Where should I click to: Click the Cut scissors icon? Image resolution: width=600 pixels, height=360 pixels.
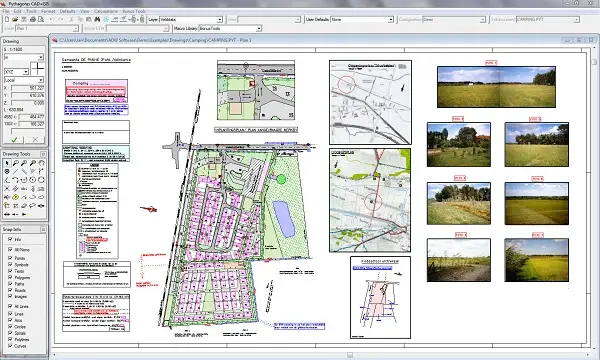(x=72, y=19)
